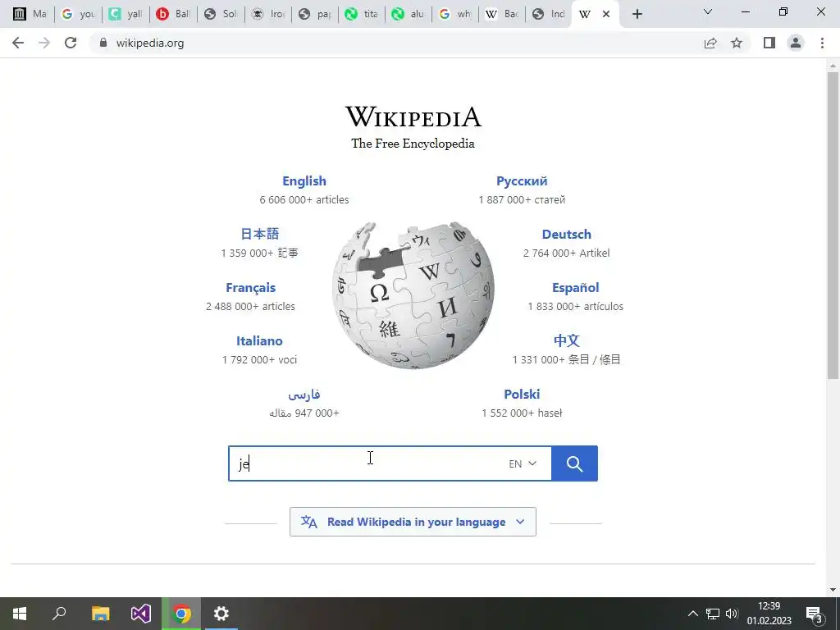Open a new tab with plus button
The image size is (840, 630).
pos(637,14)
